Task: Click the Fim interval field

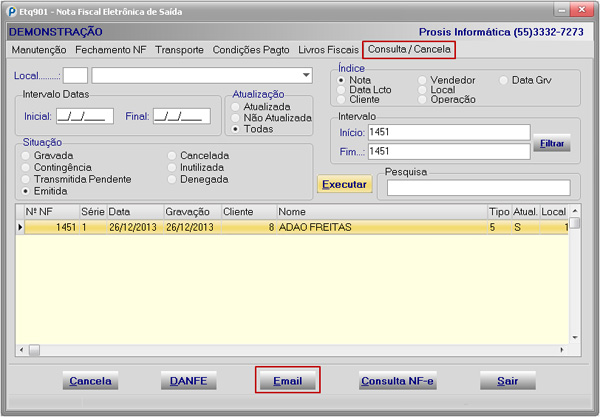Action: point(449,151)
